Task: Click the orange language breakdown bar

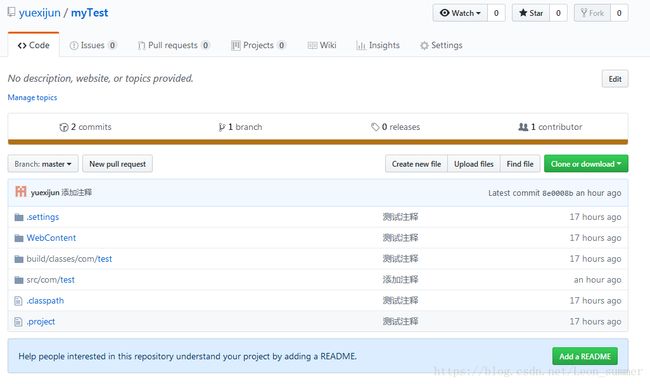Action: pyautogui.click(x=318, y=142)
